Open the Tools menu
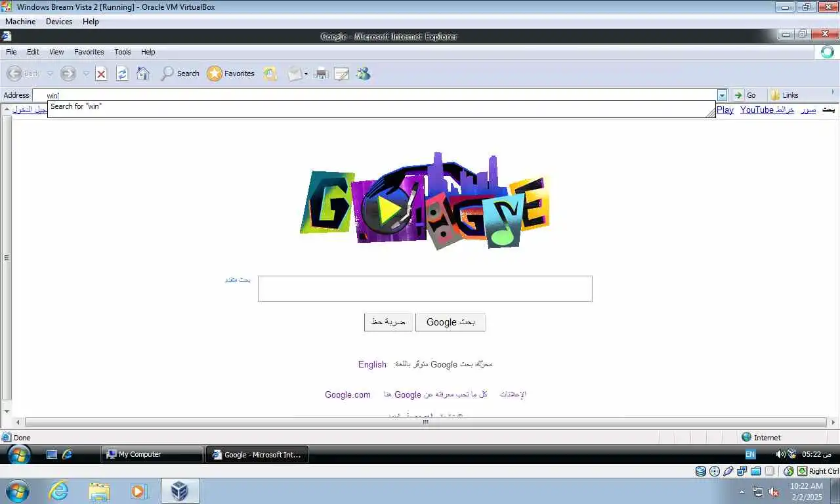The height and width of the screenshot is (504, 840). pyautogui.click(x=123, y=52)
